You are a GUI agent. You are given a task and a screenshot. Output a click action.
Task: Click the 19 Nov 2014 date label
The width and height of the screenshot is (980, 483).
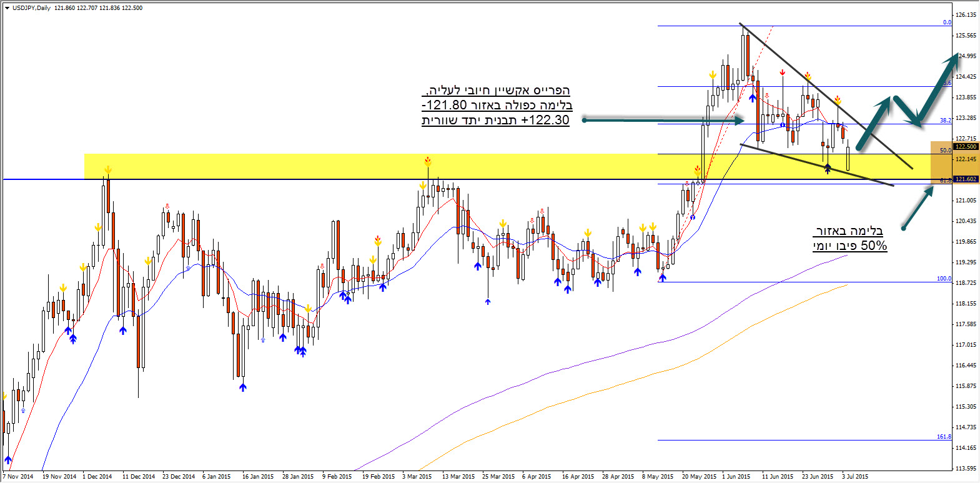coord(59,477)
